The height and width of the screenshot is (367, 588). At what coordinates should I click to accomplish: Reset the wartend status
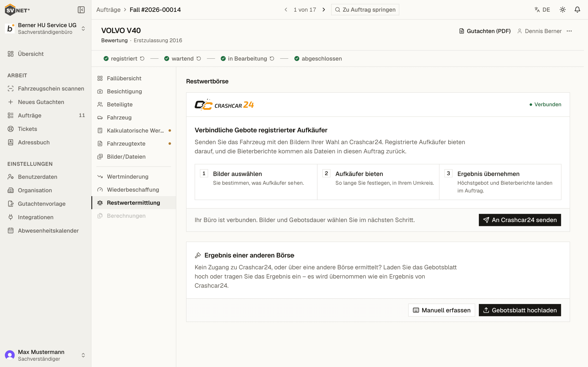(199, 59)
